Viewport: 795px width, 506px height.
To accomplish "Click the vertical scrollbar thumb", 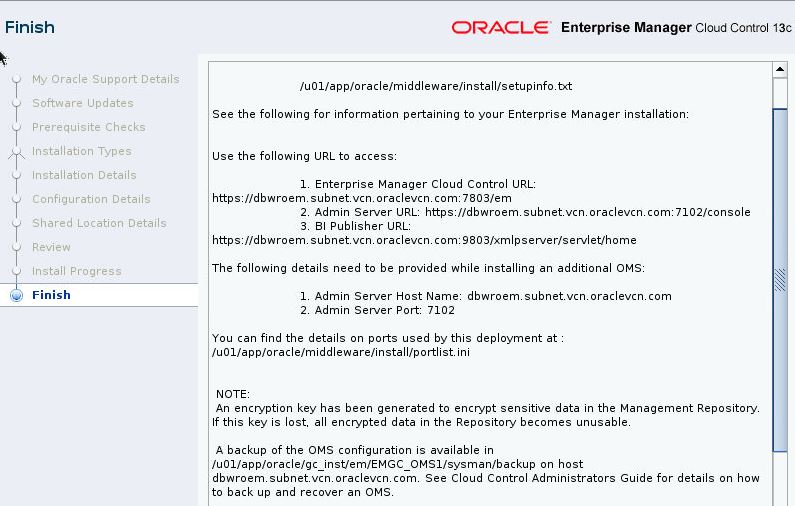I will (x=780, y=280).
